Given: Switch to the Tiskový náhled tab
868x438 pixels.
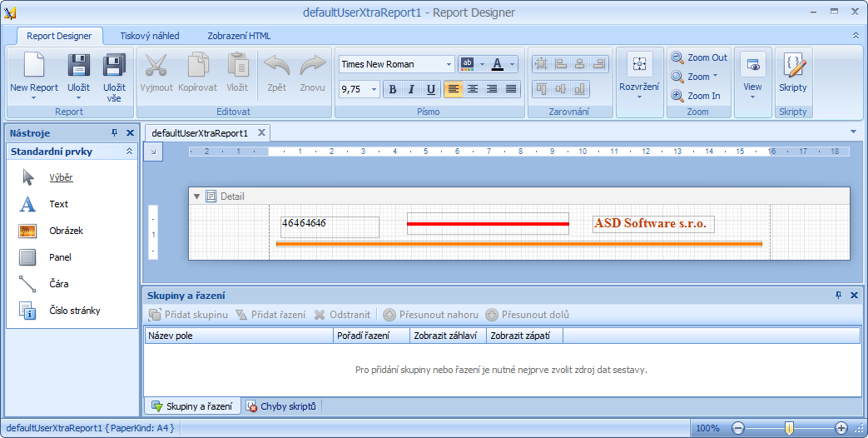Looking at the screenshot, I should (x=150, y=36).
